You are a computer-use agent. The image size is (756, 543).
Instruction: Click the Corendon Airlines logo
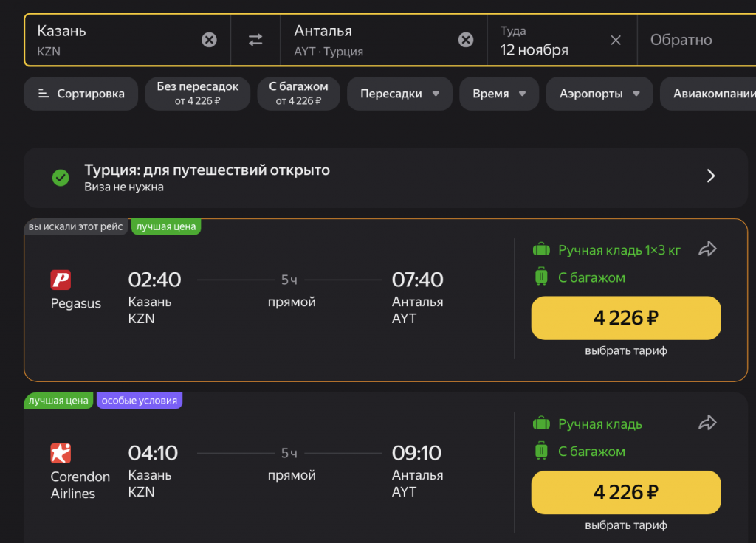(x=61, y=453)
